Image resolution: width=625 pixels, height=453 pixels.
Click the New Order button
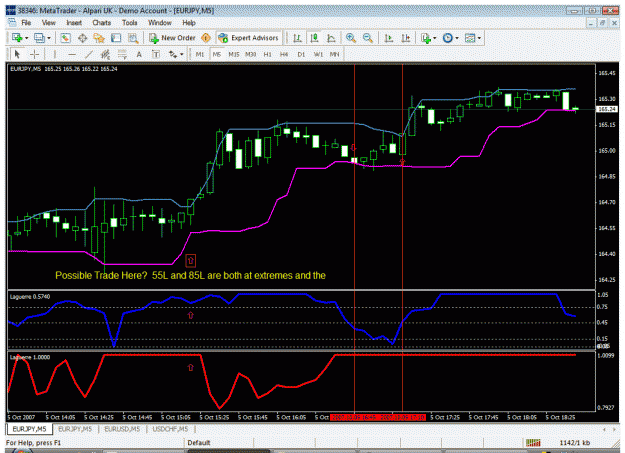172,38
